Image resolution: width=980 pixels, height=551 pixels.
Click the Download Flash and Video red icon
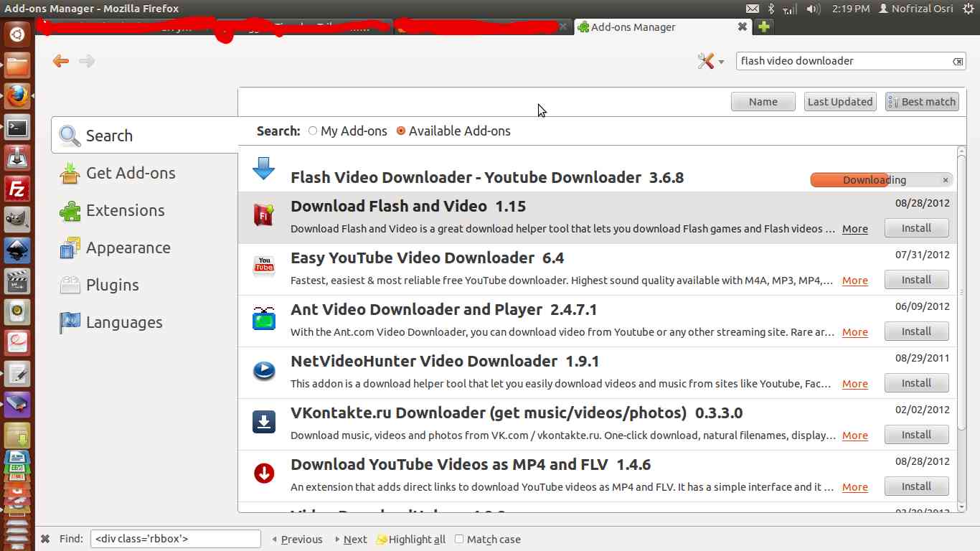point(264,215)
